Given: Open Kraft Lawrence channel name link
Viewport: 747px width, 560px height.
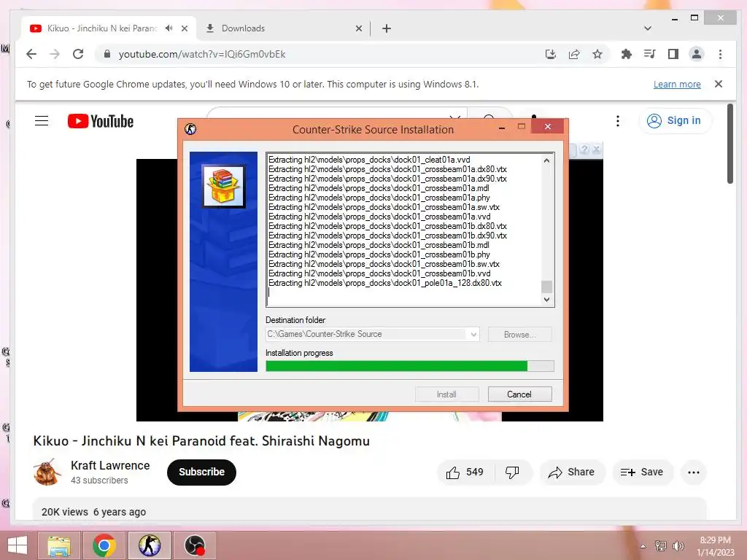Looking at the screenshot, I should click(110, 466).
